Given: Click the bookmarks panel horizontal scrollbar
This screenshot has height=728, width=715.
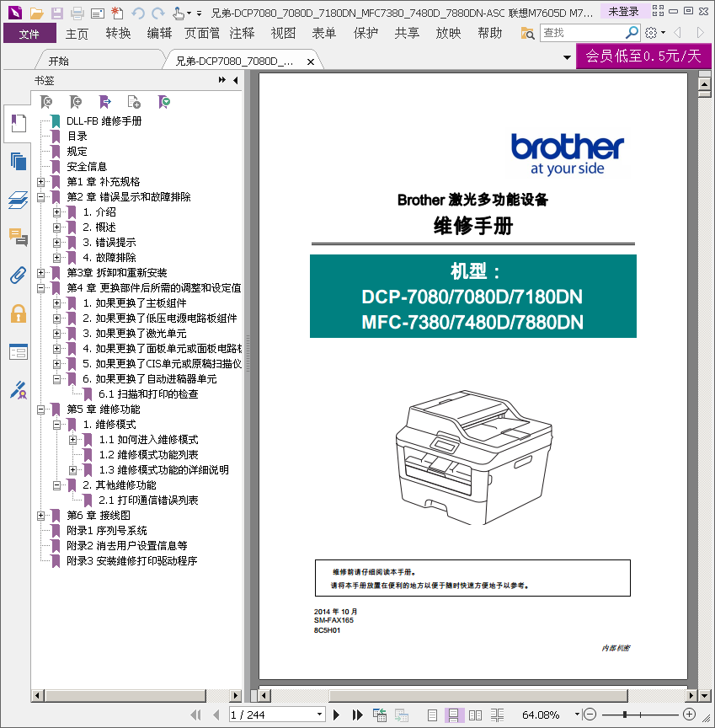Looking at the screenshot, I should (x=125, y=695).
